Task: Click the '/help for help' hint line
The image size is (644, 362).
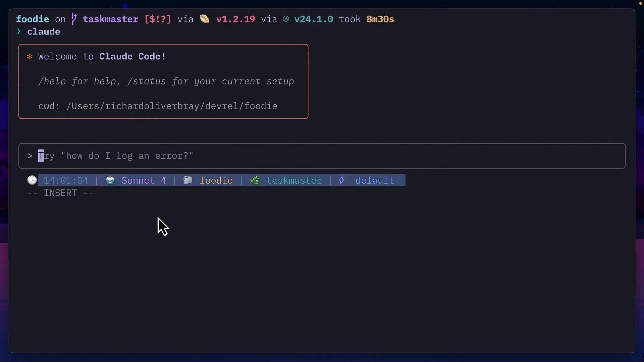Action: coord(166,81)
